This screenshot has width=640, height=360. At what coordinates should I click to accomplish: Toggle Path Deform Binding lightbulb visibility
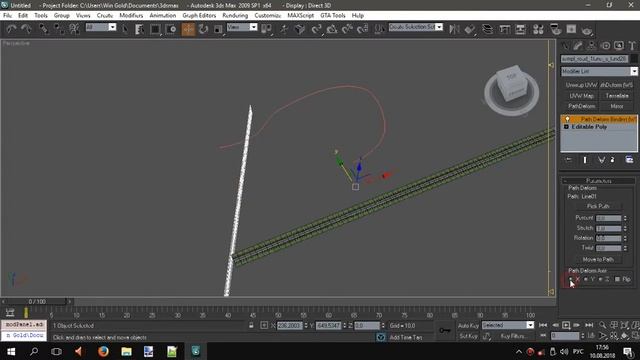[567, 119]
